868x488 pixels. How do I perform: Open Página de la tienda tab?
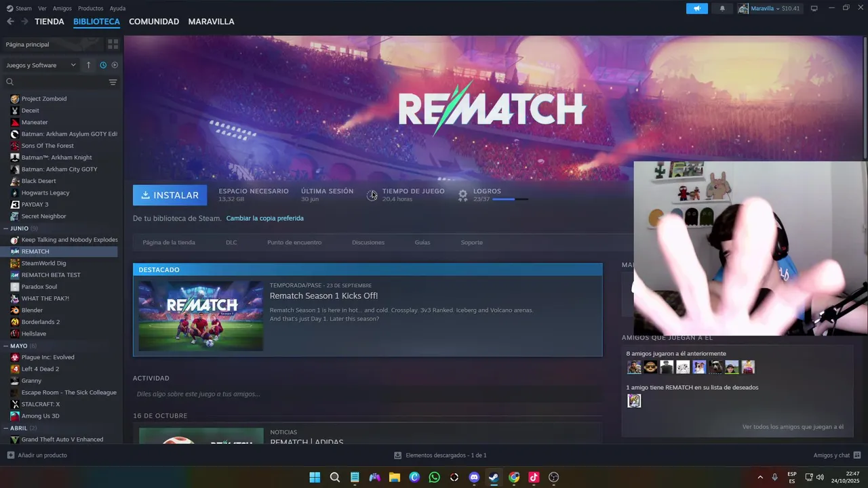(169, 243)
